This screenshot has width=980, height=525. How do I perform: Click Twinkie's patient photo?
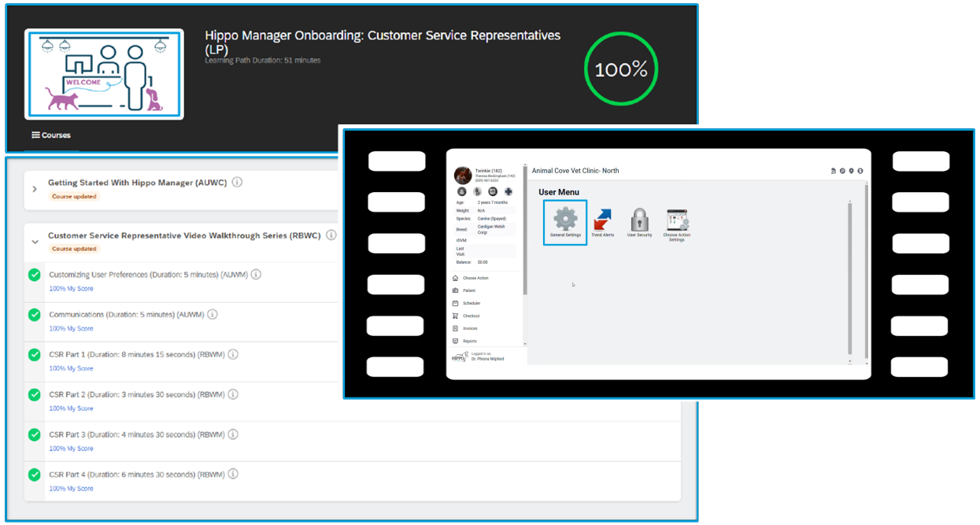tap(463, 176)
